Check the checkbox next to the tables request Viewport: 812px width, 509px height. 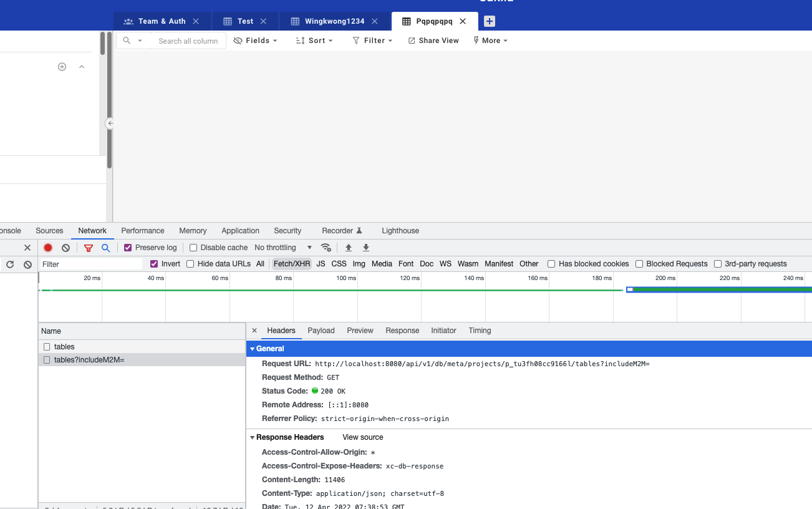(46, 346)
